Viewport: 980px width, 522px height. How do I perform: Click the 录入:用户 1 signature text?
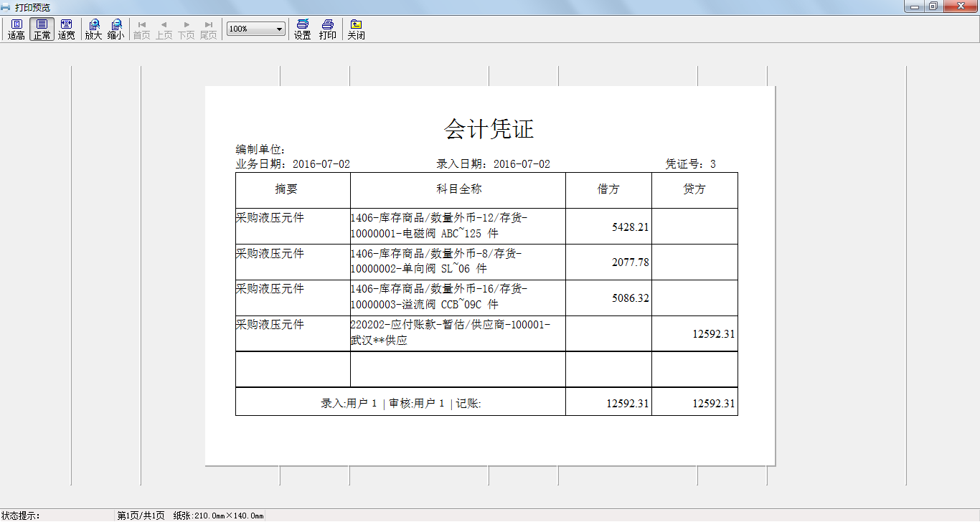coord(349,404)
